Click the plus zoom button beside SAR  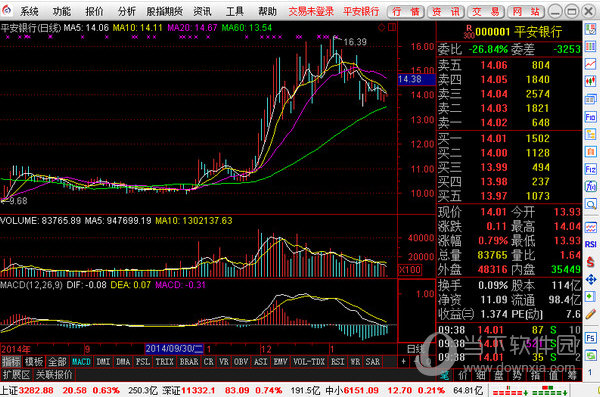click(403, 361)
